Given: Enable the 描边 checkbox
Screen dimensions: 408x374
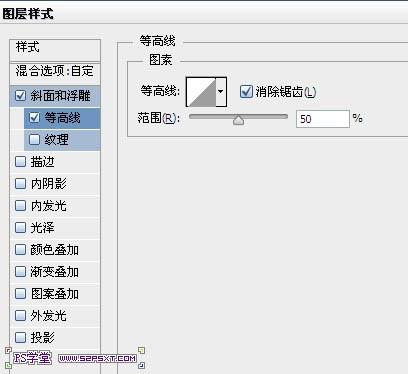Looking at the screenshot, I should point(20,162).
